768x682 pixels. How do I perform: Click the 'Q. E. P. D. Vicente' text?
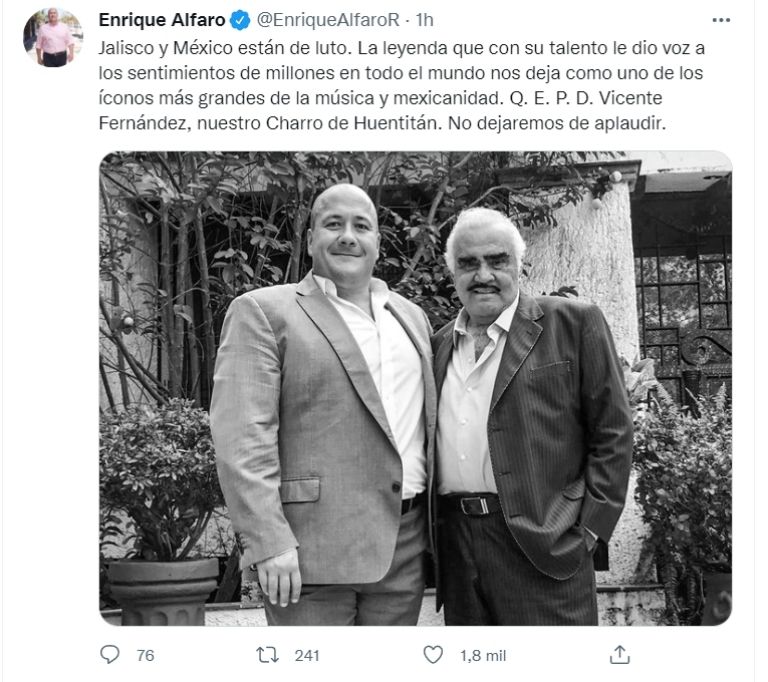(586, 98)
